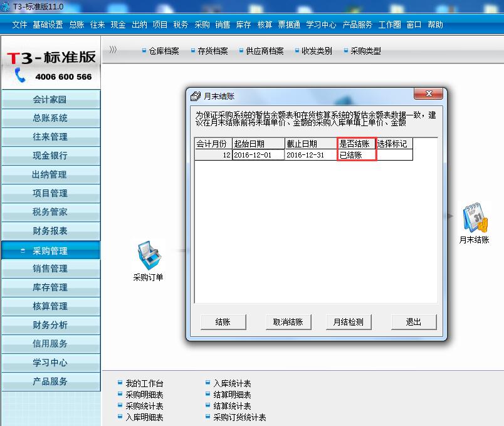Close the 月末结账 dialog
This screenshot has height=426, width=504.
coord(429,94)
